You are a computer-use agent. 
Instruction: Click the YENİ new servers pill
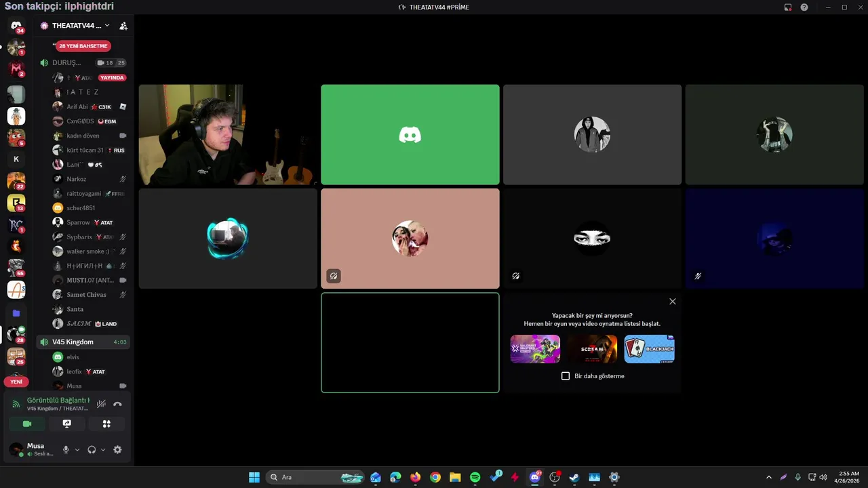[x=16, y=382]
